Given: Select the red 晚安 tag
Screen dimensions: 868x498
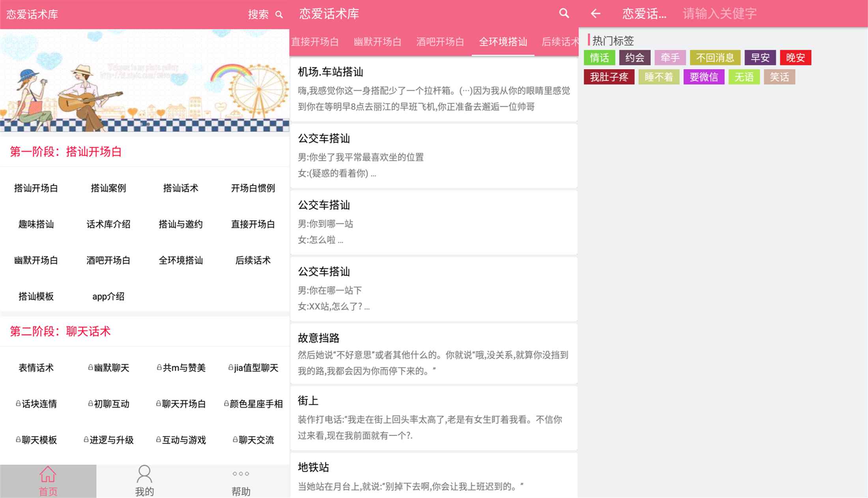Looking at the screenshot, I should pos(795,58).
